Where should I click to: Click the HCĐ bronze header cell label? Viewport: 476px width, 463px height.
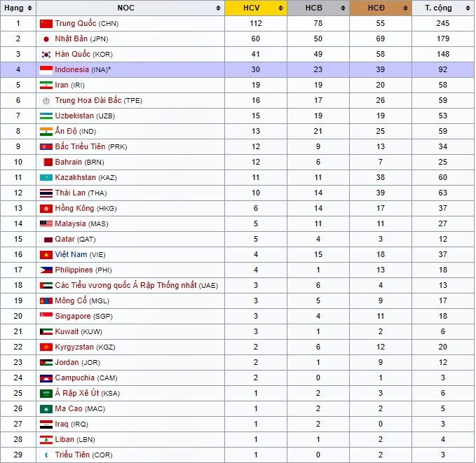pyautogui.click(x=376, y=8)
